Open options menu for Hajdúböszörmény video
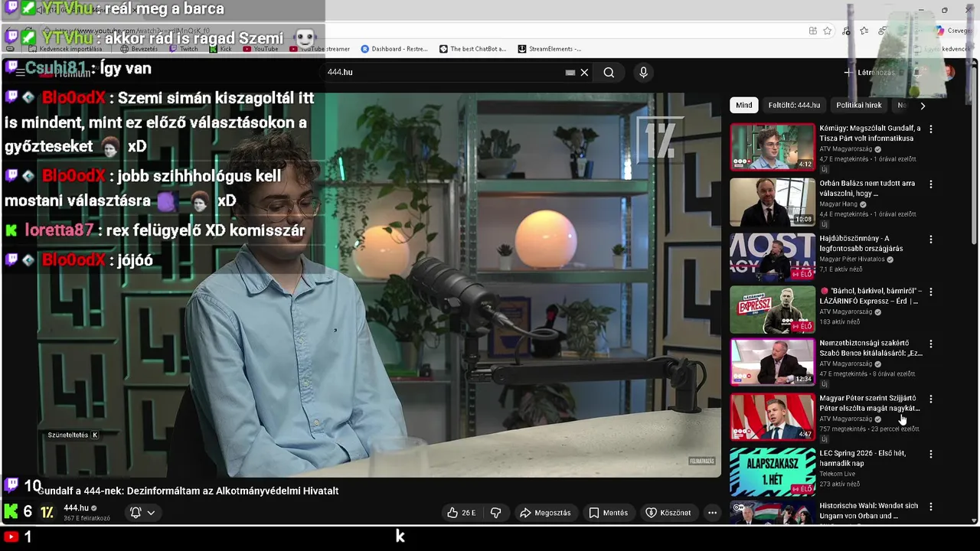Image resolution: width=980 pixels, height=551 pixels. coord(931,240)
